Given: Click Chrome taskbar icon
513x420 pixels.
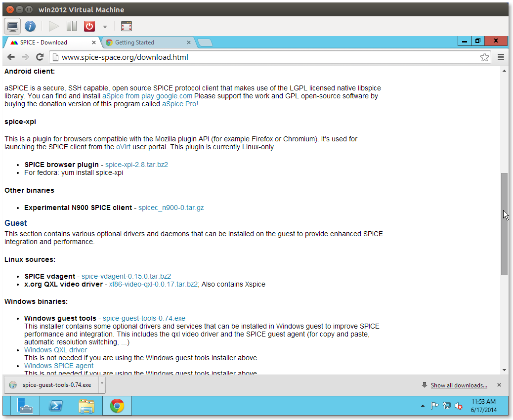Looking at the screenshot, I should (x=117, y=406).
